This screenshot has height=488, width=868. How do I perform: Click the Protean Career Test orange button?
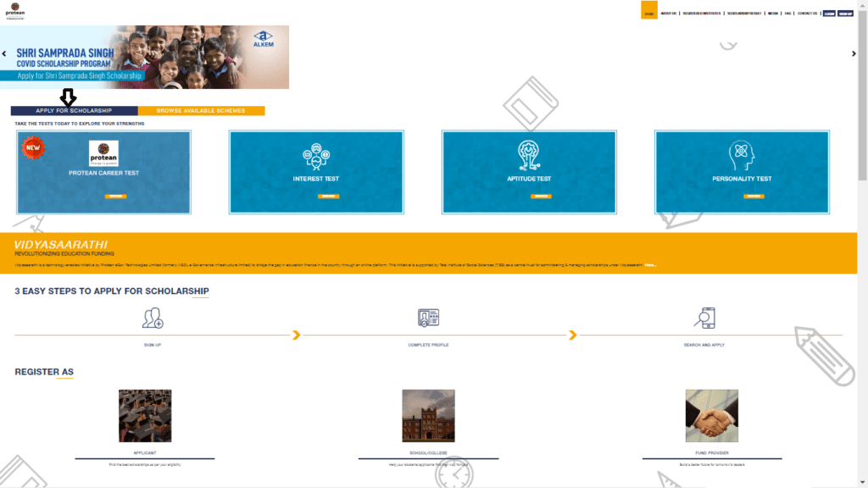click(115, 197)
